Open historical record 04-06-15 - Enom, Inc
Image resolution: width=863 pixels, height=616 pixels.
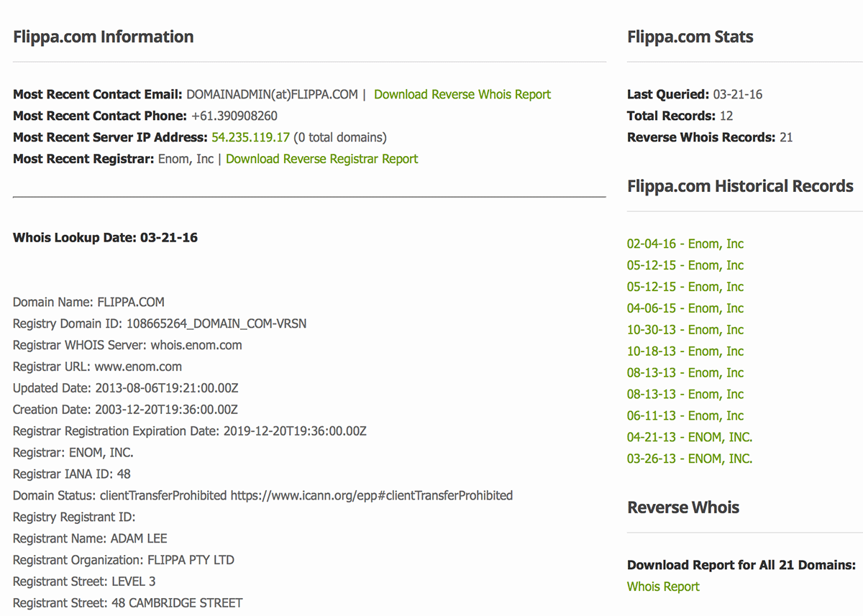pyautogui.click(x=685, y=308)
